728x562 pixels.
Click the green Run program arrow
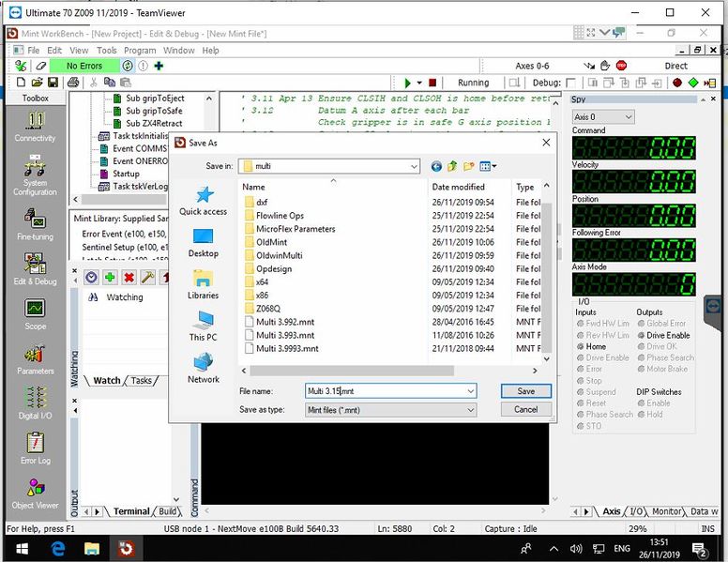[x=407, y=83]
